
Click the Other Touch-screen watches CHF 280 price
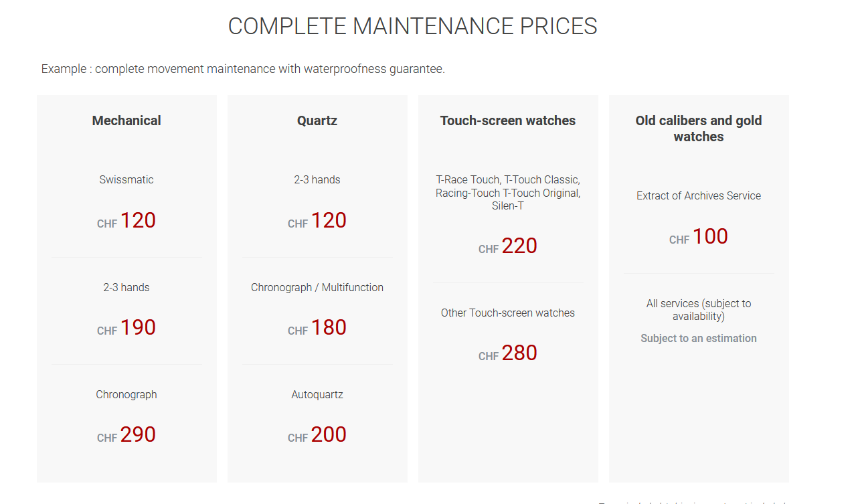click(508, 353)
